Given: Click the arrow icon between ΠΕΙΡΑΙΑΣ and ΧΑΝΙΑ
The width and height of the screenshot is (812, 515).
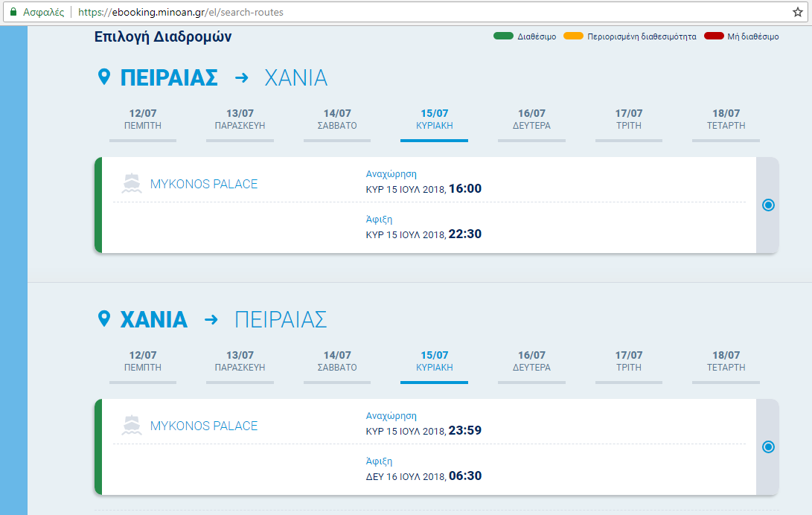Looking at the screenshot, I should [241, 78].
